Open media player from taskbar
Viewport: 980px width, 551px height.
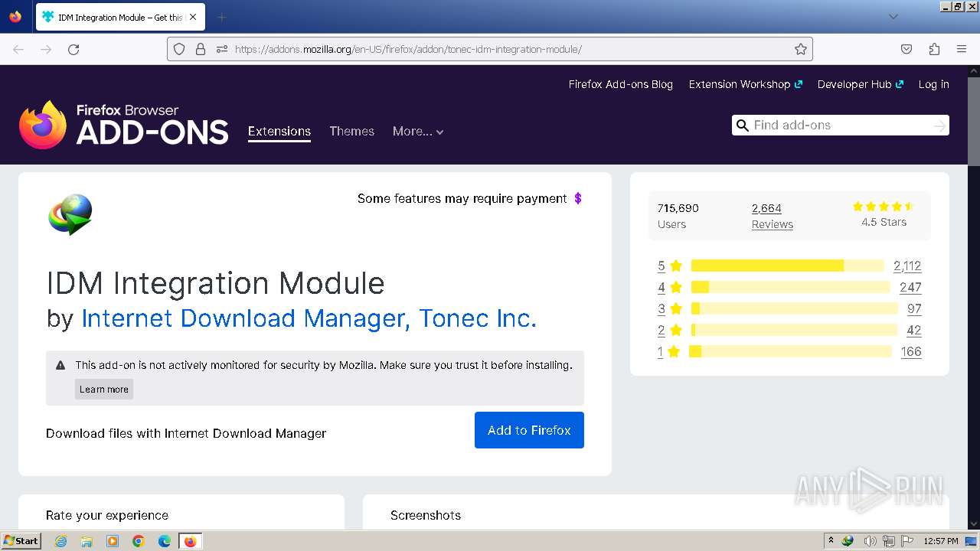point(113,541)
